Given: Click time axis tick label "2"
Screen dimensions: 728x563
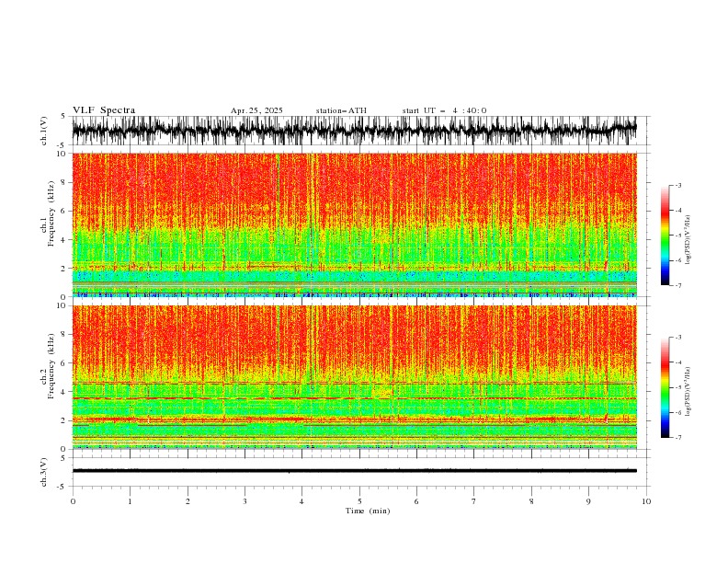Looking at the screenshot, I should click(188, 501).
